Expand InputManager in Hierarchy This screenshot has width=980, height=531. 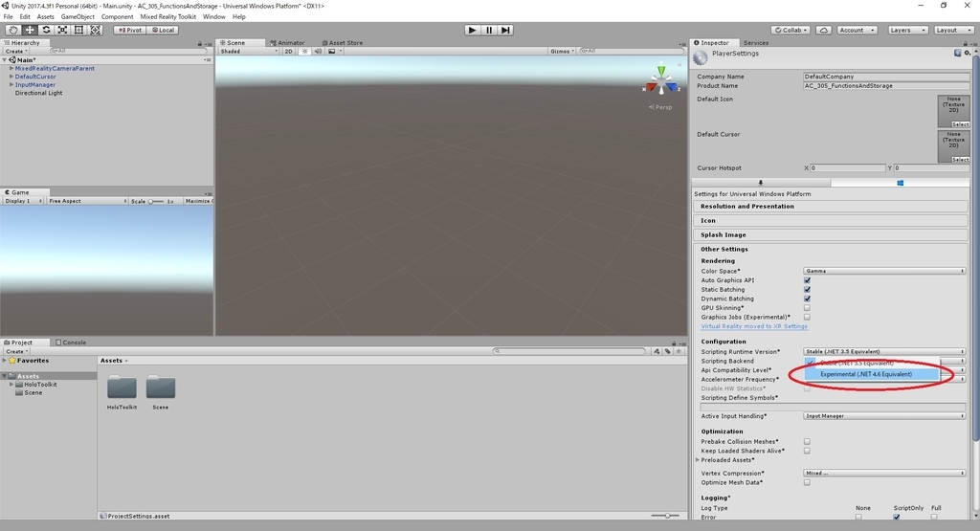click(11, 84)
